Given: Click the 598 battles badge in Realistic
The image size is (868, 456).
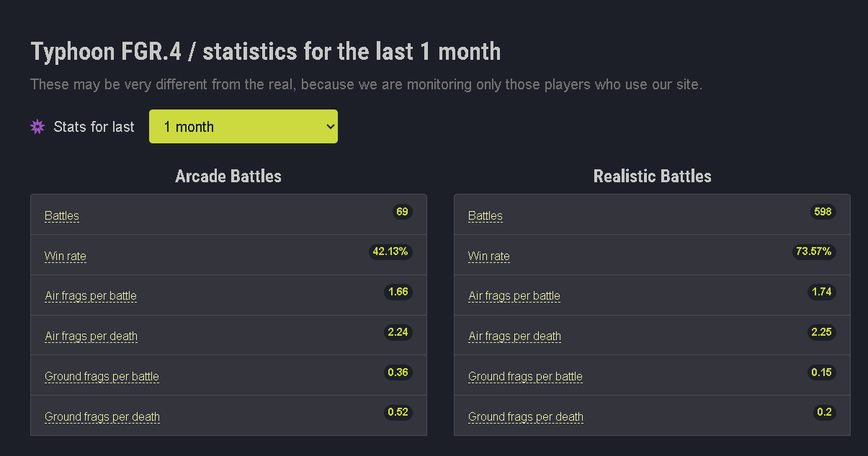Looking at the screenshot, I should (x=823, y=212).
